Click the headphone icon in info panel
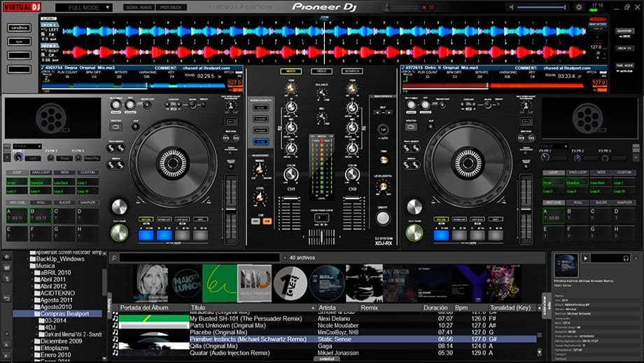 (x=626, y=258)
